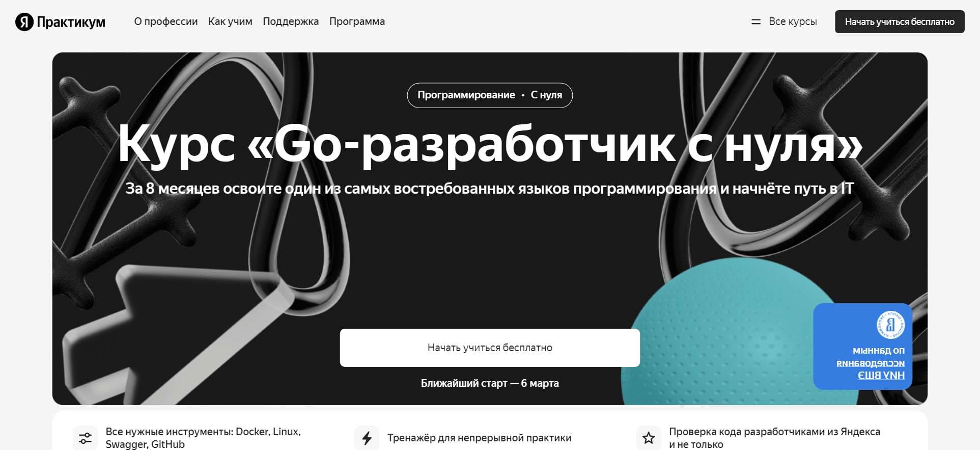This screenshot has width=980, height=450.
Task: Select the Поддержка navigation item
Action: point(291,21)
